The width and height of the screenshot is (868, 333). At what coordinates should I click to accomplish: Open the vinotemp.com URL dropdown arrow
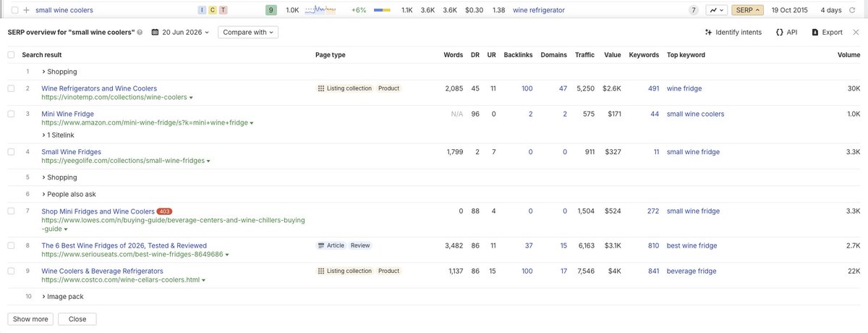pyautogui.click(x=190, y=97)
